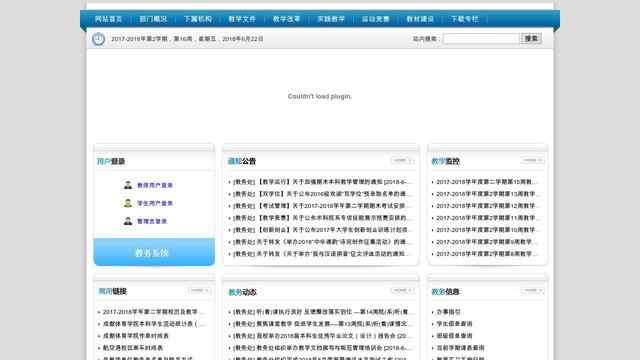Open the nav item between 实践教学 and 教材建设

pos(376,19)
